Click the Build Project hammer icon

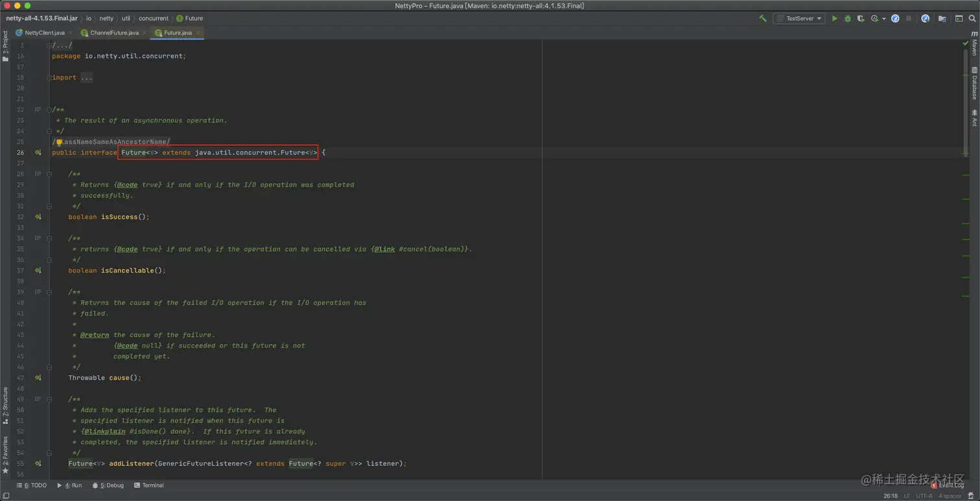click(763, 18)
